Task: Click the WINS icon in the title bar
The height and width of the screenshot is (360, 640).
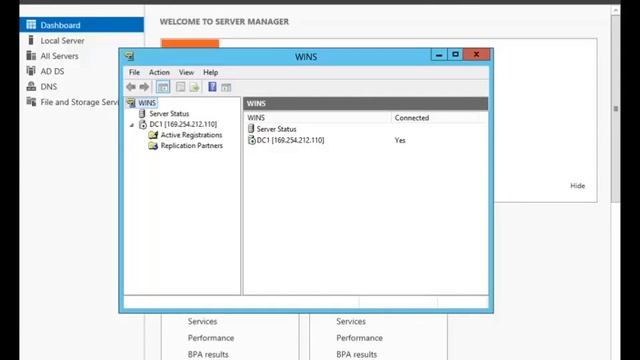Action: pos(129,56)
